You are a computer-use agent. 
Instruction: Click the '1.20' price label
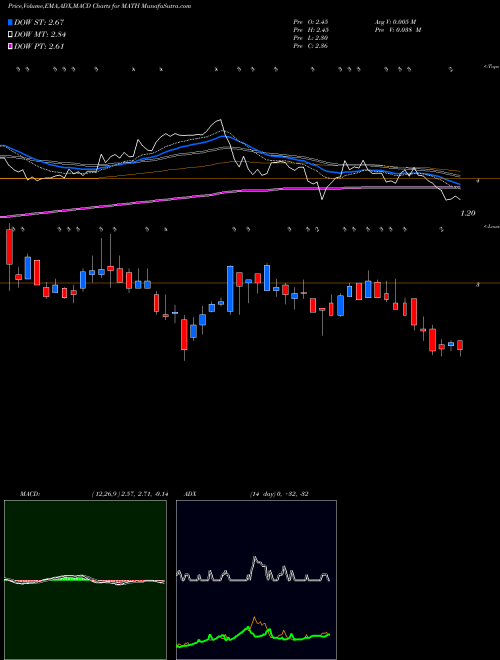pos(468,213)
